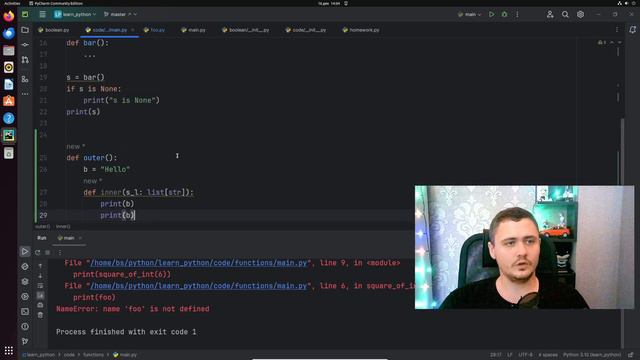
Task: Open Terminal tool window icon
Action: tap(25, 312)
